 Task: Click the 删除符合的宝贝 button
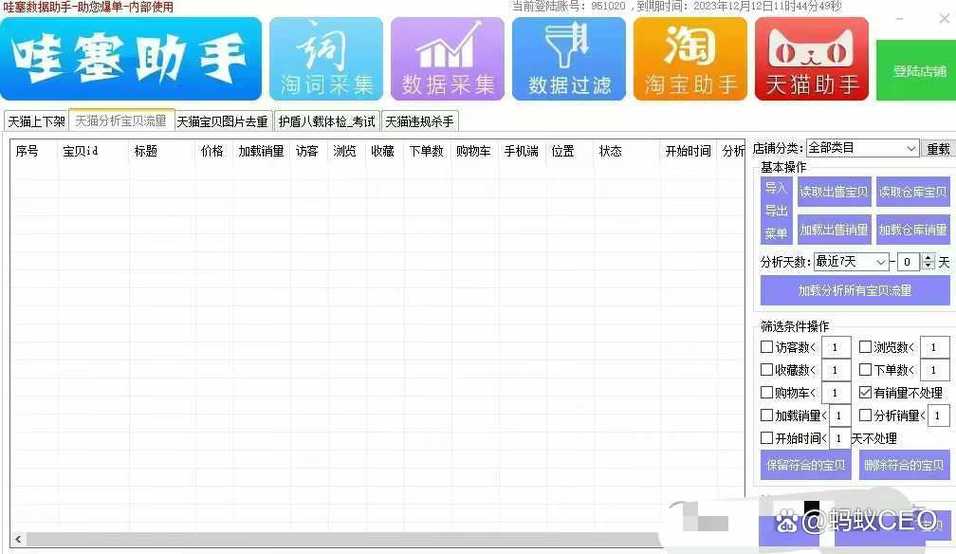pos(904,465)
